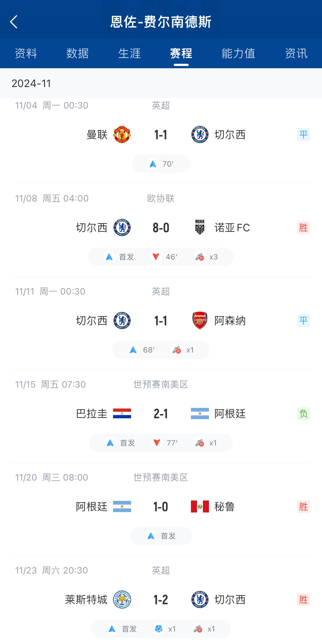Viewport: 322px width, 644px height.
Task: Switch to the 数据 tab
Action: coord(78,53)
